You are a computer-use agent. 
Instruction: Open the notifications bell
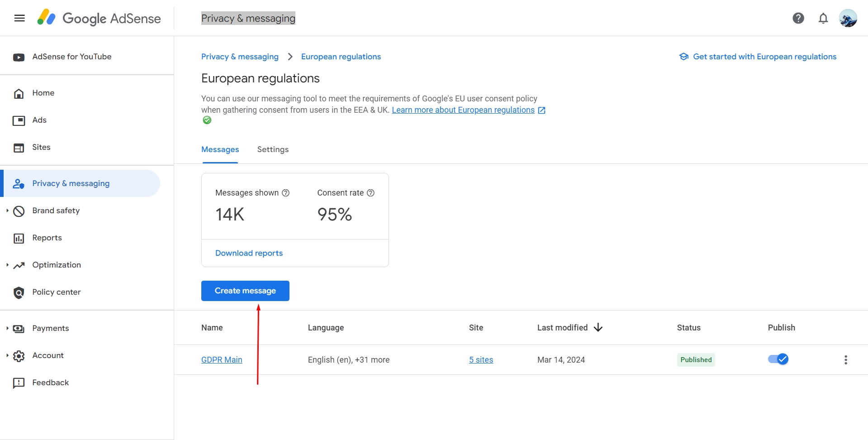(823, 18)
